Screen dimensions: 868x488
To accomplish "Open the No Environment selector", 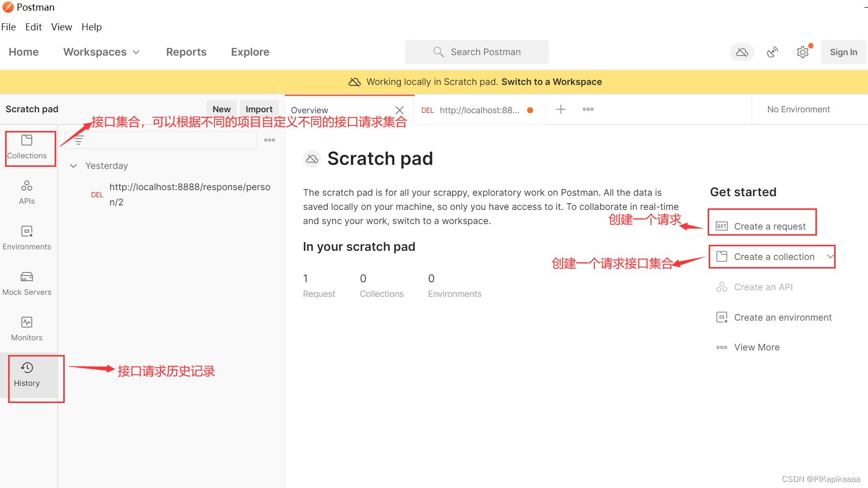I will (x=798, y=109).
